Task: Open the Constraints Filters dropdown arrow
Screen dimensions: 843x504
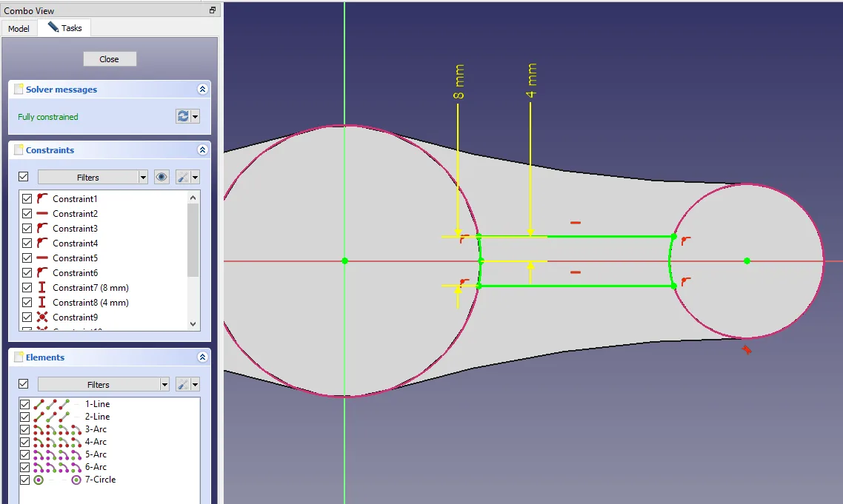Action: click(143, 177)
